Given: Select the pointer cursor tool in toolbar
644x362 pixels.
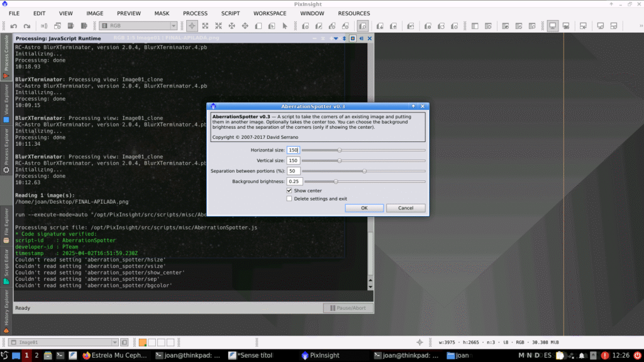Looking at the screenshot, I should [285, 26].
